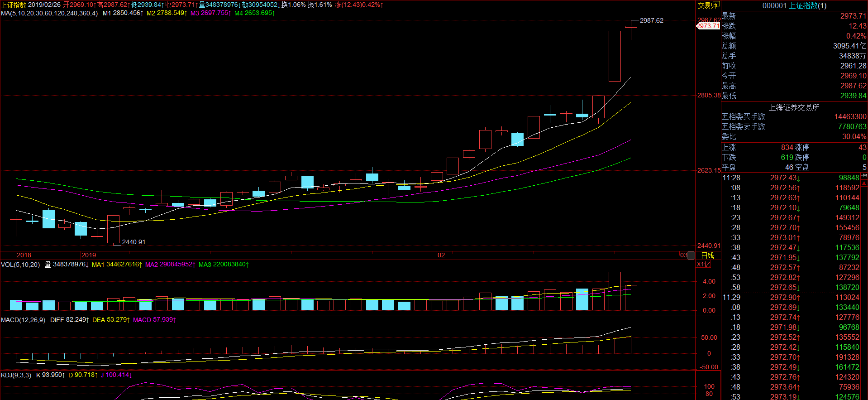868x400 pixels.
Task: Click the 最低 value 2939.84
Action: tap(854, 96)
